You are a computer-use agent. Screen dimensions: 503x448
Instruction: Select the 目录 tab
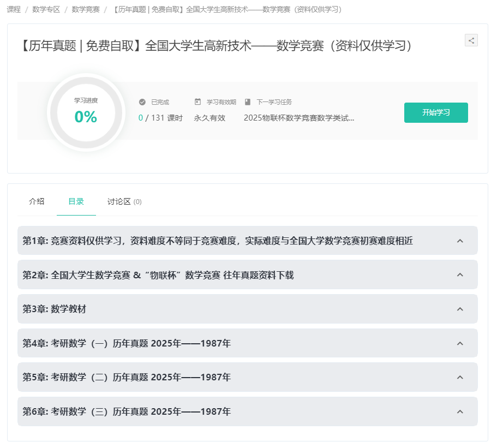click(x=76, y=201)
